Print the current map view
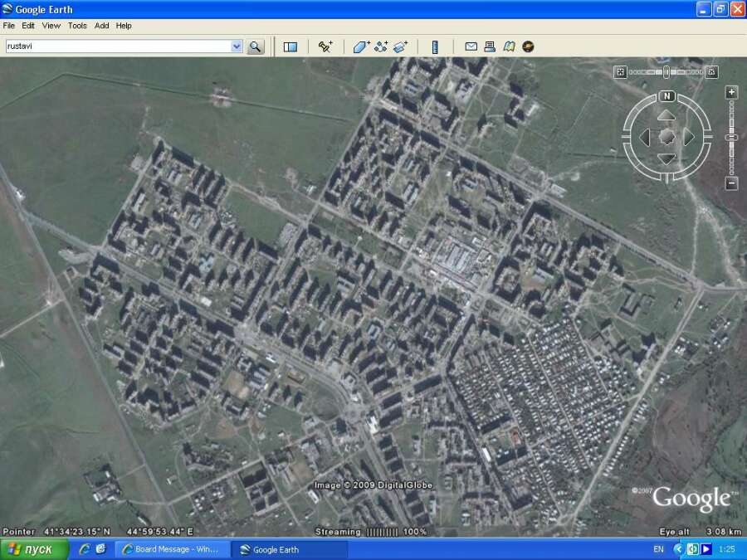Screen dimensions: 747x560 (490, 46)
